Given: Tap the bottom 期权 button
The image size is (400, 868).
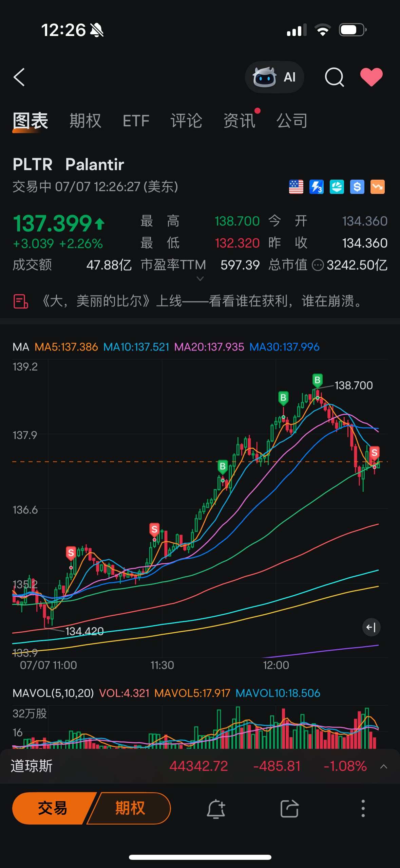Looking at the screenshot, I should pyautogui.click(x=130, y=808).
